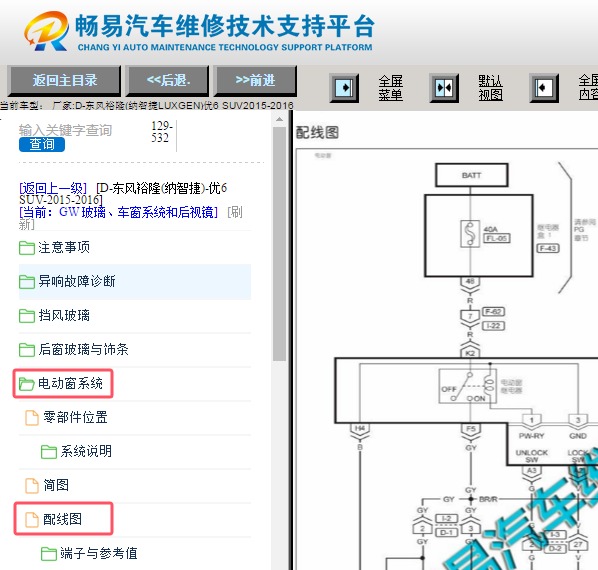Collapse the 电动窗系统 folder

70,383
